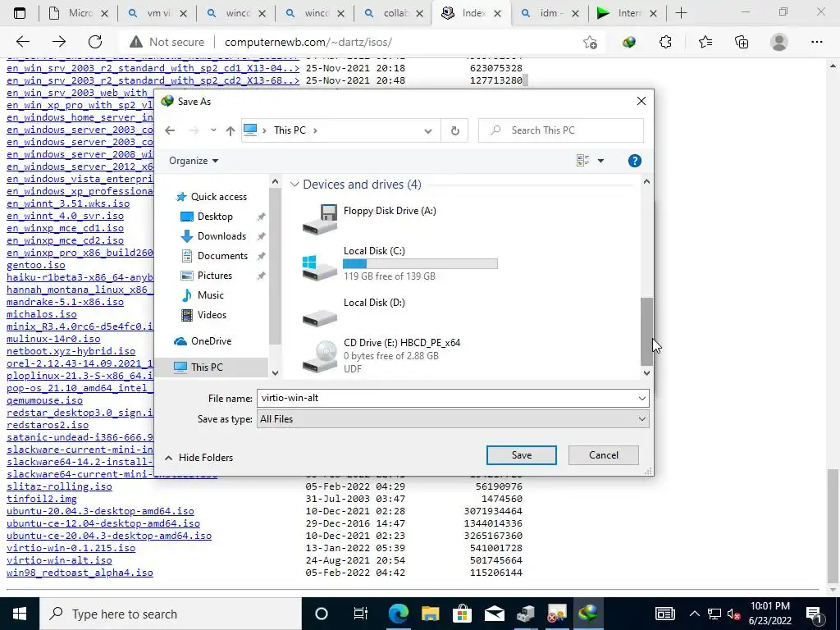Choose Downloads folder in navigation pane
Viewport: 840px width, 630px height.
(221, 236)
